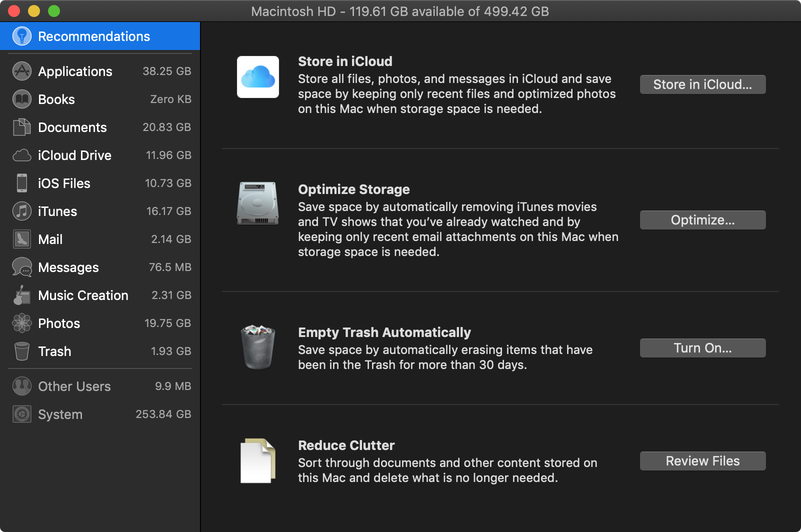Click the 16.17 GB size value

click(169, 211)
